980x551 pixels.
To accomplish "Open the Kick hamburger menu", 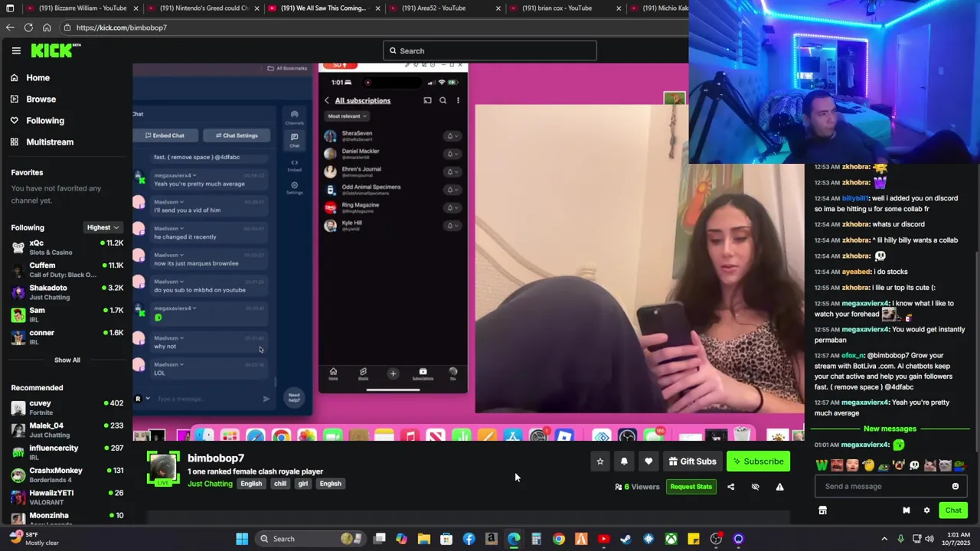I will coord(16,51).
